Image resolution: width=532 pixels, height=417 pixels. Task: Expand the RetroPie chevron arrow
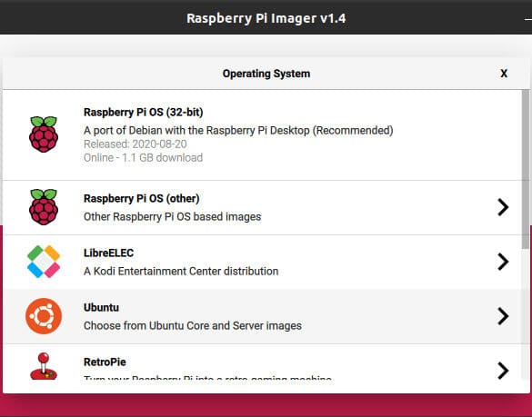(x=503, y=371)
